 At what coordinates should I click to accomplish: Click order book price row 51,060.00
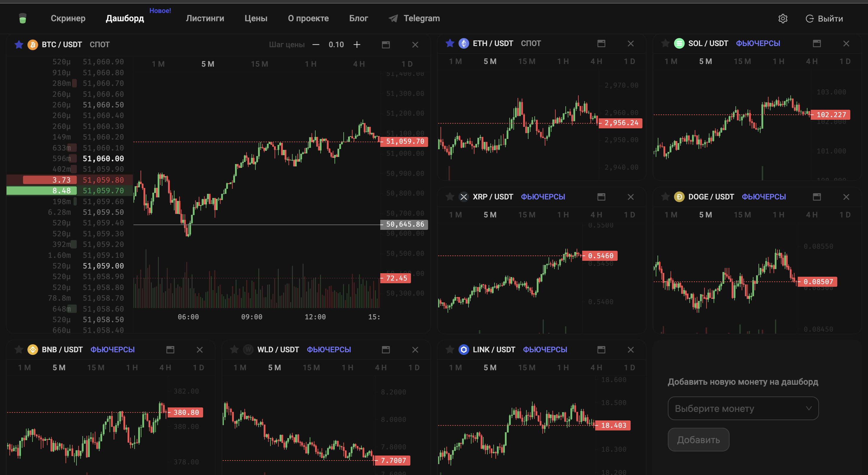tap(70, 158)
